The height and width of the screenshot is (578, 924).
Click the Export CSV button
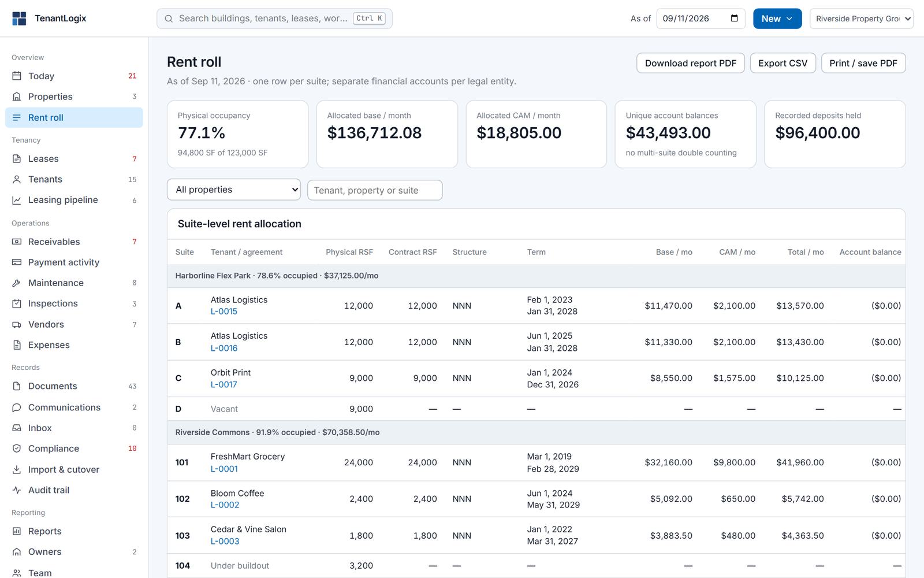[x=783, y=63]
